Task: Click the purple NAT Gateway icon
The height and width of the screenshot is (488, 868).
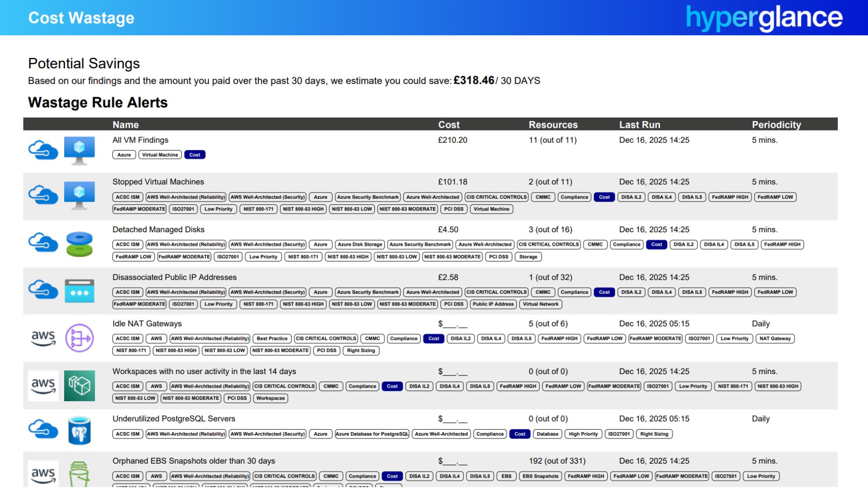Action: pyautogui.click(x=79, y=338)
